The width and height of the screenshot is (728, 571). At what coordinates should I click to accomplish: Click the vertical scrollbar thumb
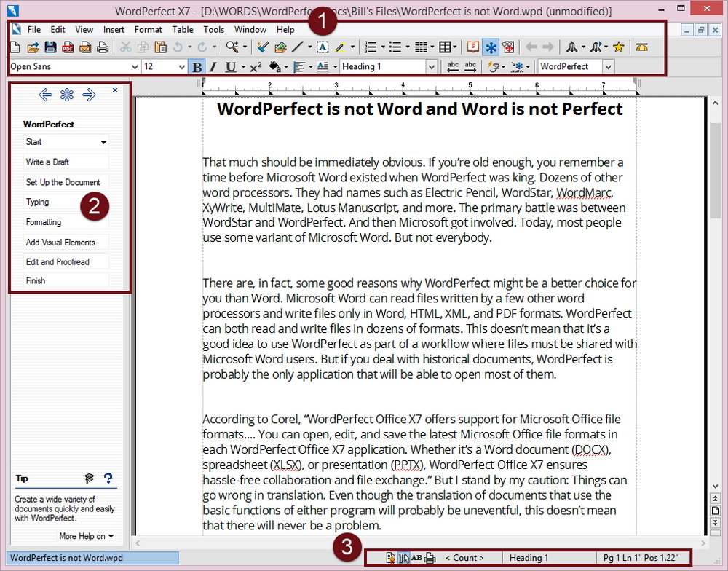coord(715,169)
